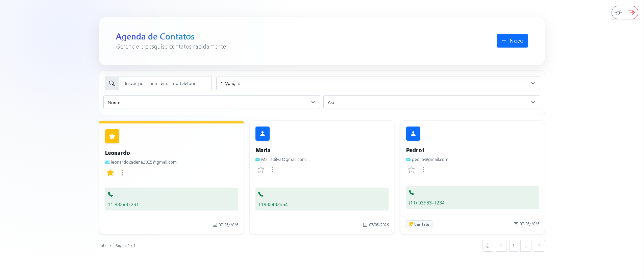Go to the first page with double-left arrows
The image size is (644, 279).
(488, 246)
